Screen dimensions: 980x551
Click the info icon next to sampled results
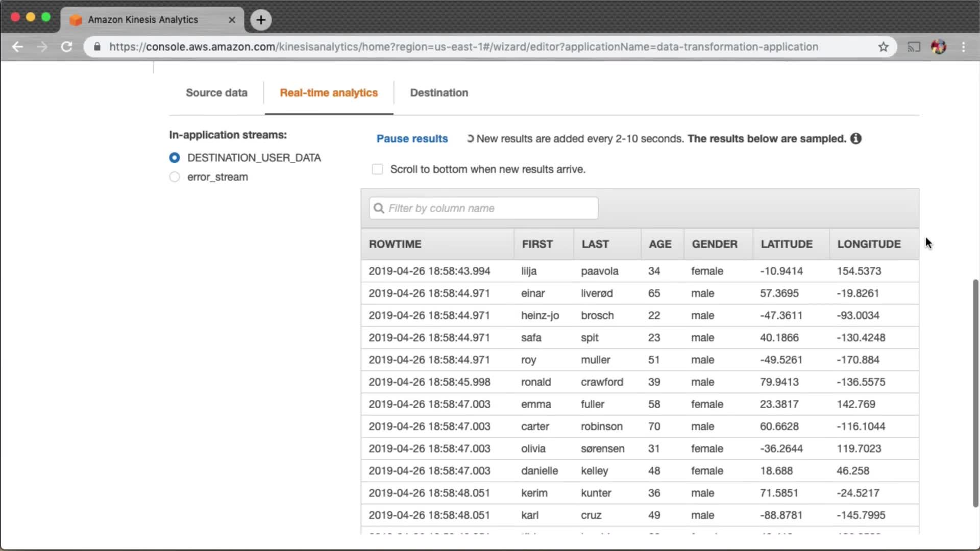click(856, 139)
